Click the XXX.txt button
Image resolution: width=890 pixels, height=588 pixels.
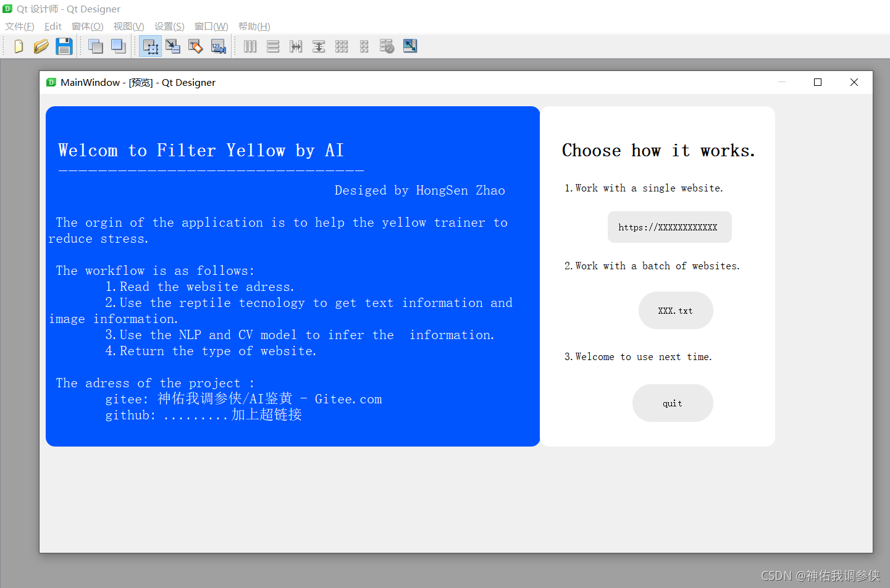pos(676,311)
